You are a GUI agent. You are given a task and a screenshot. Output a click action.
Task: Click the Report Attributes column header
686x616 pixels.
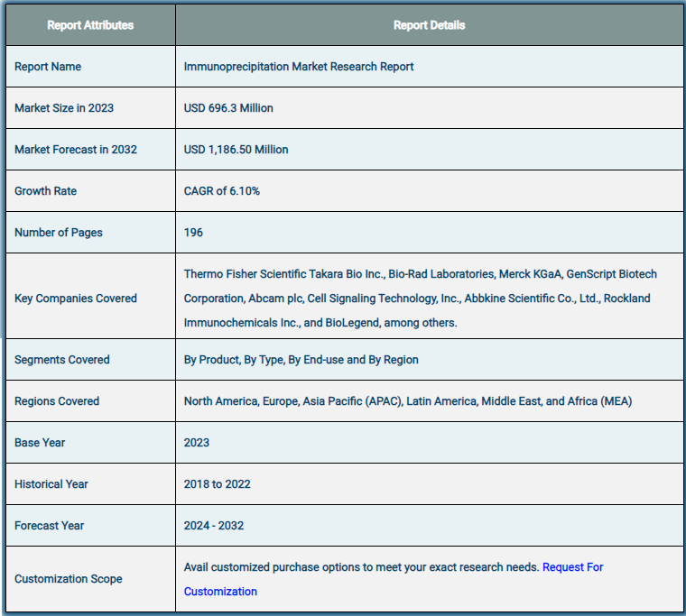tap(90, 25)
